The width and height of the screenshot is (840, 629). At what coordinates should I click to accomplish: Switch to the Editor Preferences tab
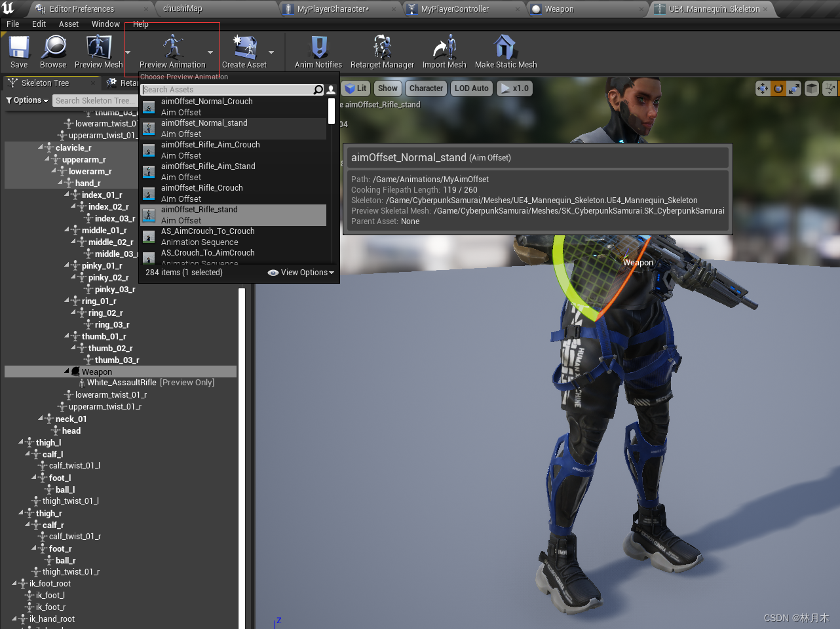[82, 9]
